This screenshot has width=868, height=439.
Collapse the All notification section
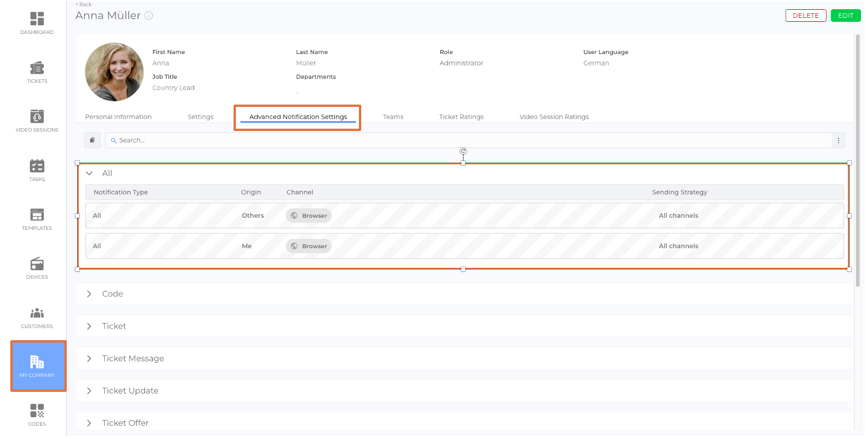89,173
